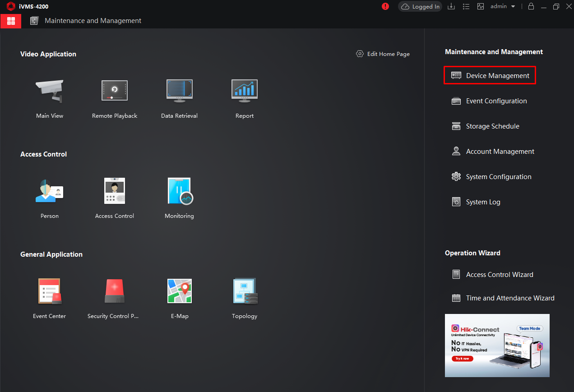
Task: Click the Video Application section heading
Action: coord(48,54)
